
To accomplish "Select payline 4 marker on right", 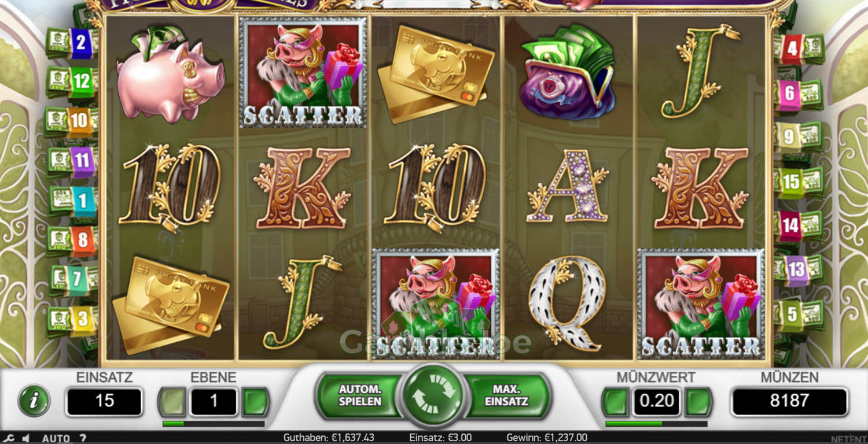I will (799, 49).
